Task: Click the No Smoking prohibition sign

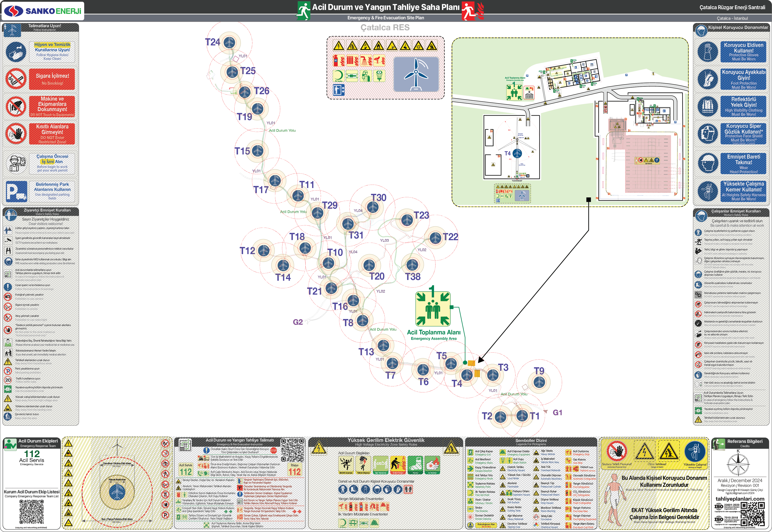Action: (16, 79)
